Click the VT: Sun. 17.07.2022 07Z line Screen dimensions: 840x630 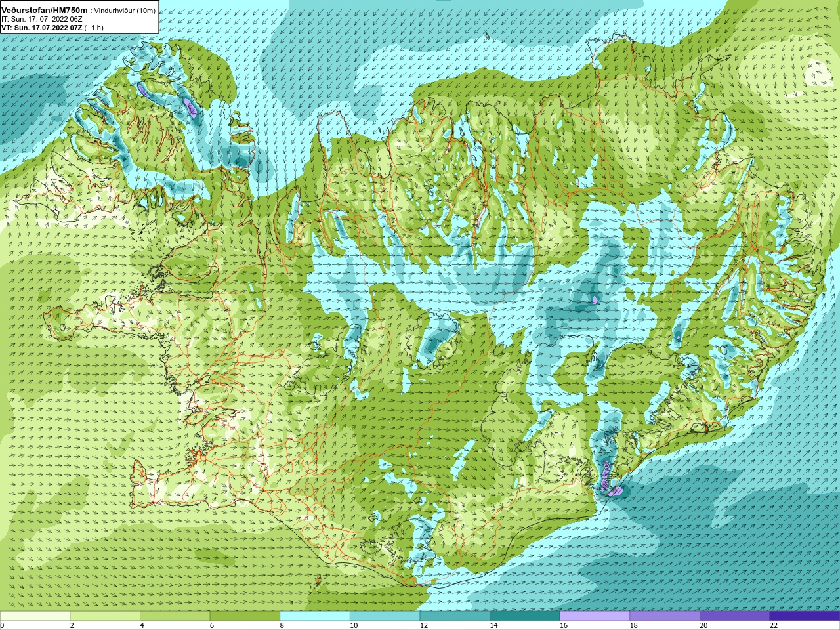pyautogui.click(x=41, y=28)
